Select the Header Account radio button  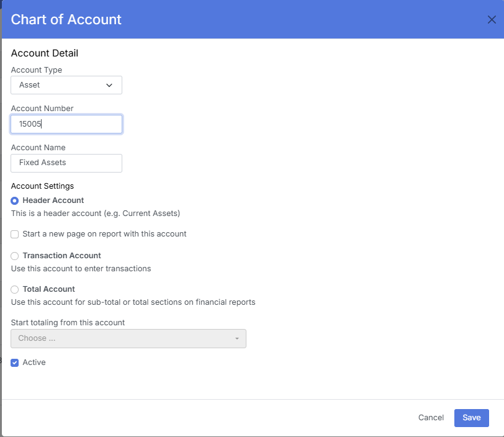point(15,201)
